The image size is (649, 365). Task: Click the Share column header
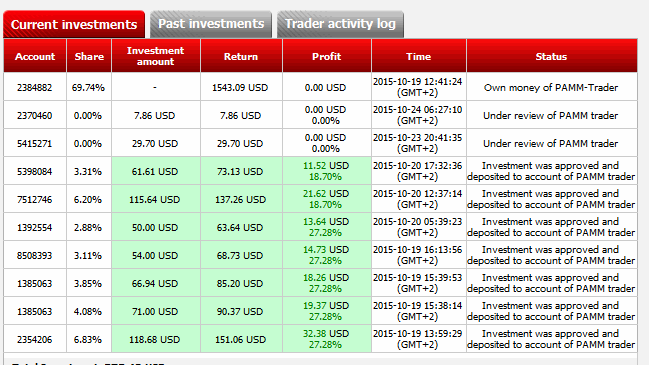(89, 56)
